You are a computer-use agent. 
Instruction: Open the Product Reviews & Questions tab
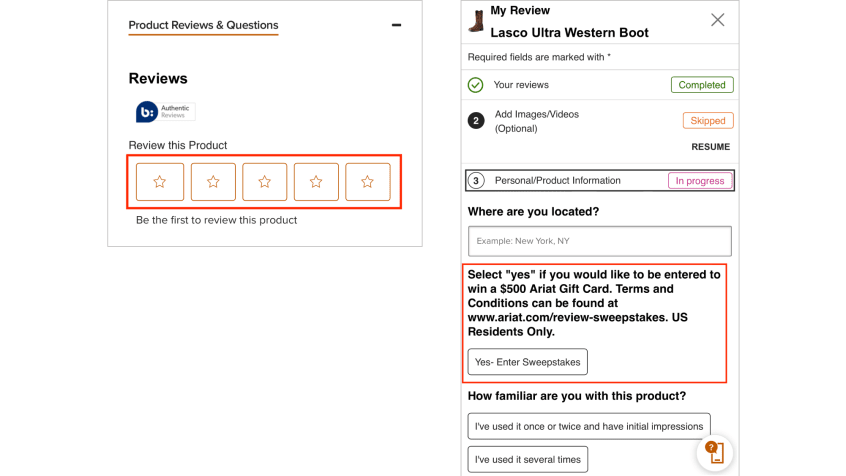coord(203,25)
